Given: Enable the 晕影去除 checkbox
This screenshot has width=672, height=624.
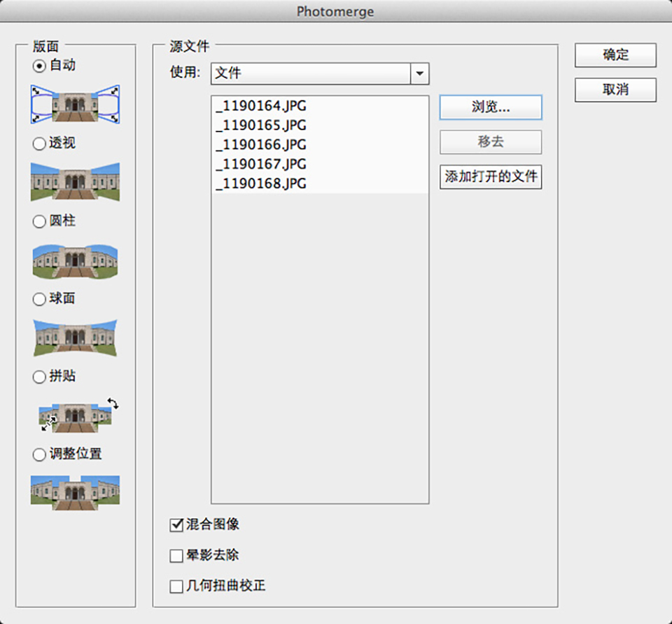Looking at the screenshot, I should (176, 556).
